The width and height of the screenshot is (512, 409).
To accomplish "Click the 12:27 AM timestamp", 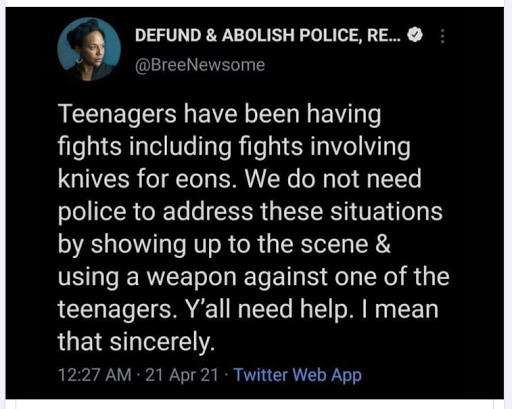I will click(x=95, y=375).
